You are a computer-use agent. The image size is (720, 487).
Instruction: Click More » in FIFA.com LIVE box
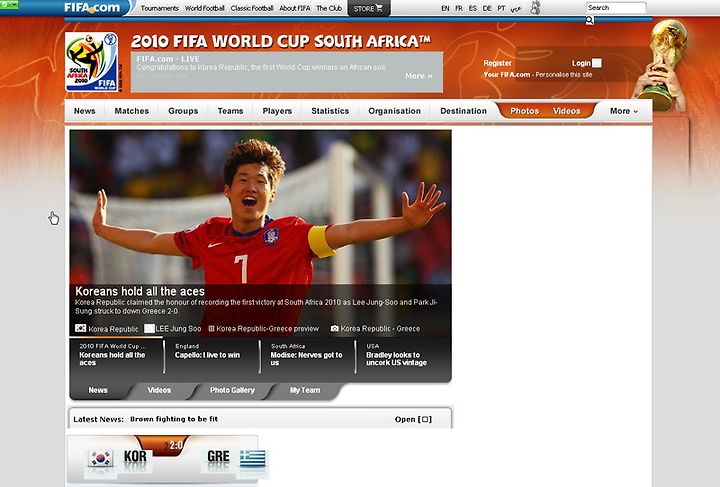[x=419, y=76]
